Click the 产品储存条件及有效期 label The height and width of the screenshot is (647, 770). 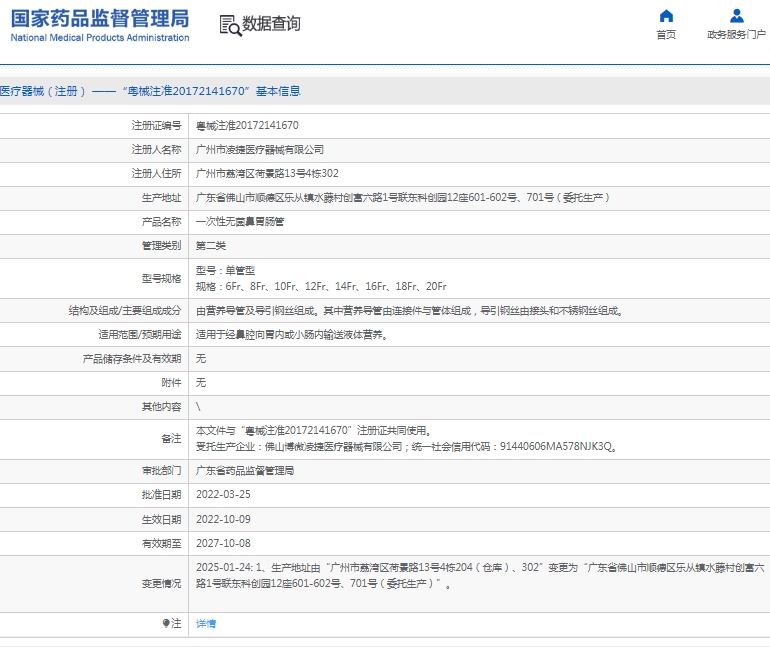coord(132,359)
